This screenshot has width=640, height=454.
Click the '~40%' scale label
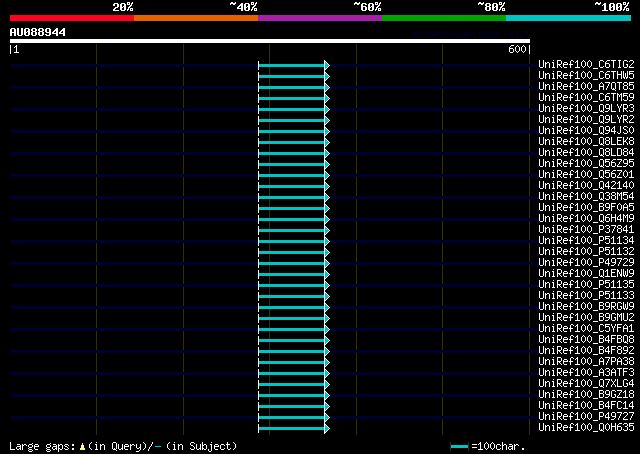click(x=243, y=7)
